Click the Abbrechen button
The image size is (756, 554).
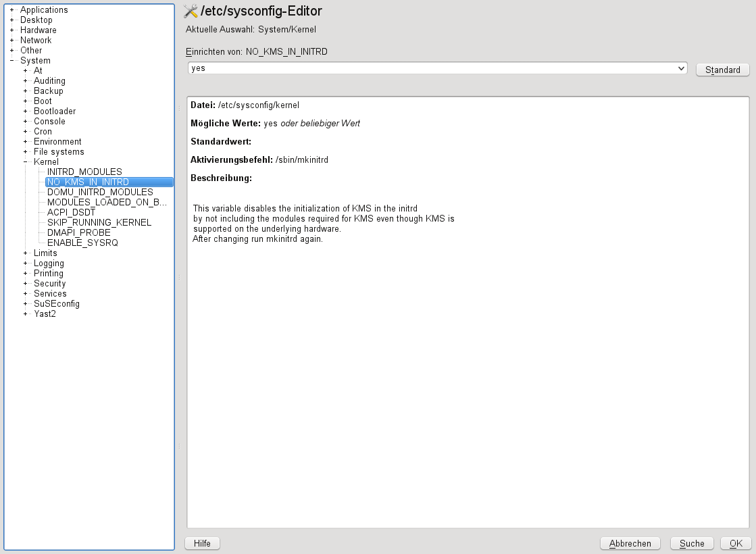coord(630,543)
